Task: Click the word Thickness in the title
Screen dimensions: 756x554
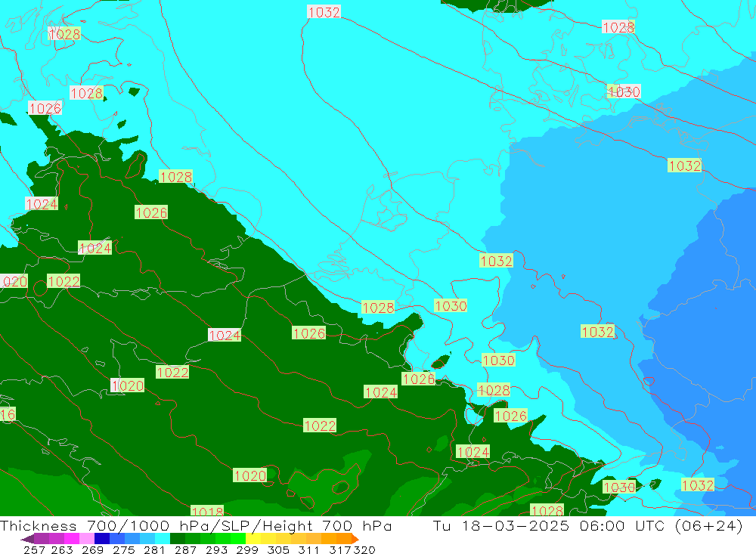Action: coord(38,525)
